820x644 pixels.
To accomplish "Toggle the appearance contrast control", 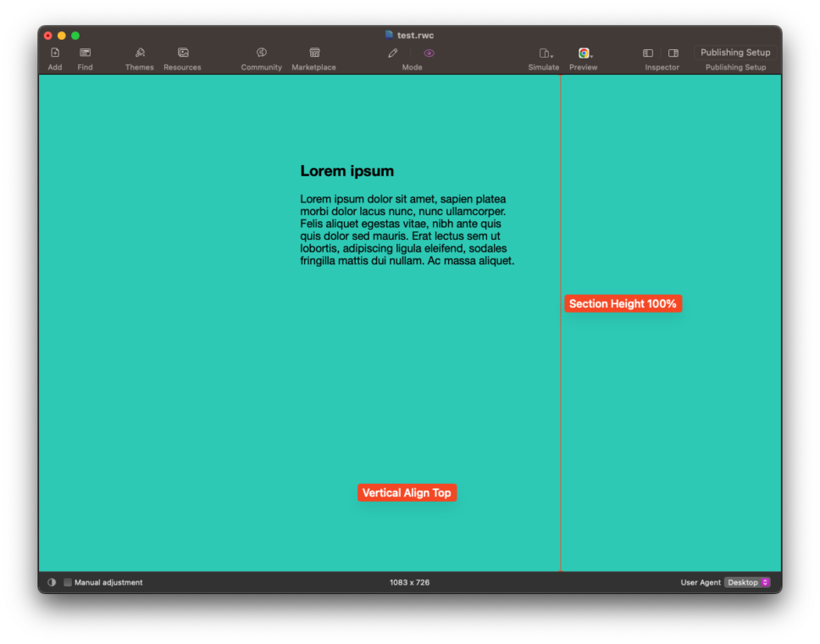I will (x=51, y=582).
